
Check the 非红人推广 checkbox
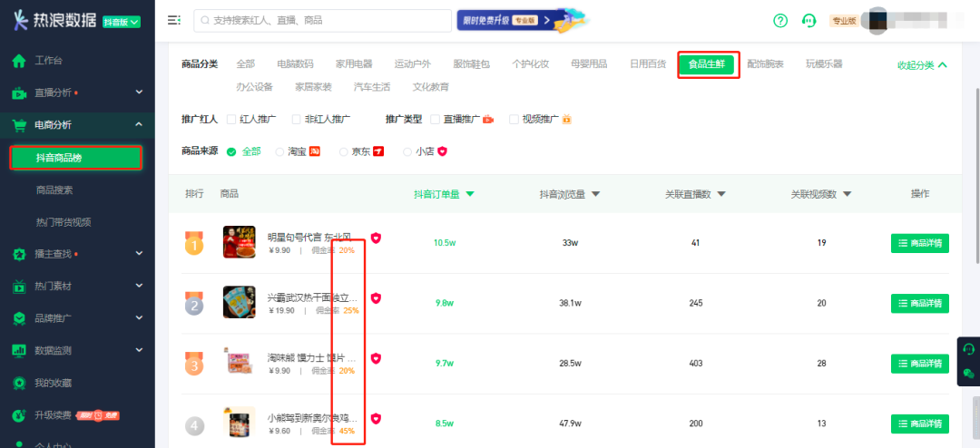click(297, 120)
